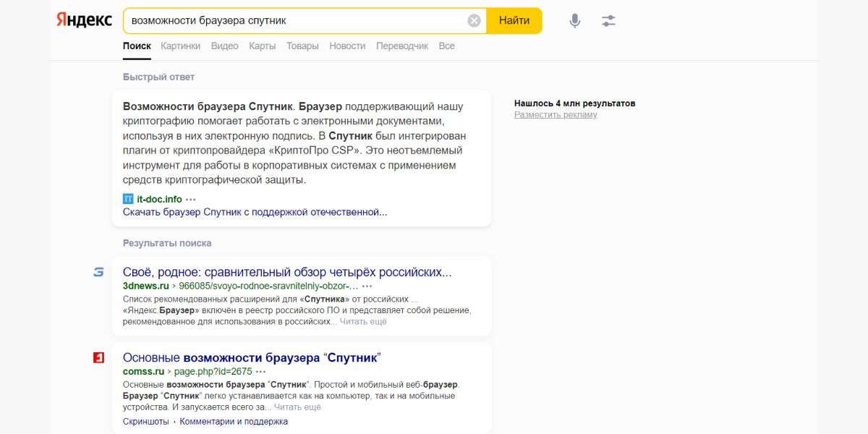This screenshot has height=434, width=868.
Task: Click the quick answer text paragraph
Action: click(x=293, y=143)
